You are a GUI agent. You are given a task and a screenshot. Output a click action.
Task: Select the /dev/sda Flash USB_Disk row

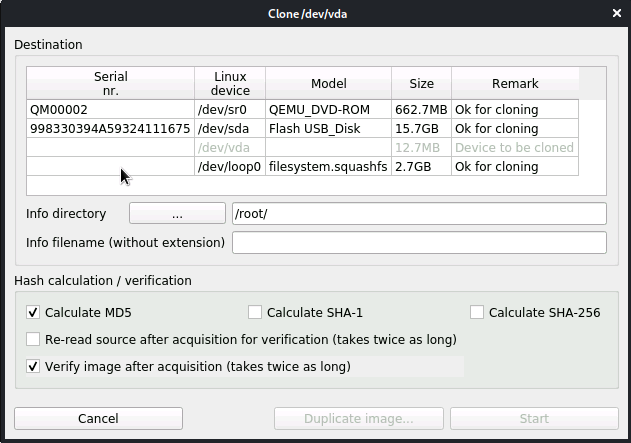click(x=300, y=129)
